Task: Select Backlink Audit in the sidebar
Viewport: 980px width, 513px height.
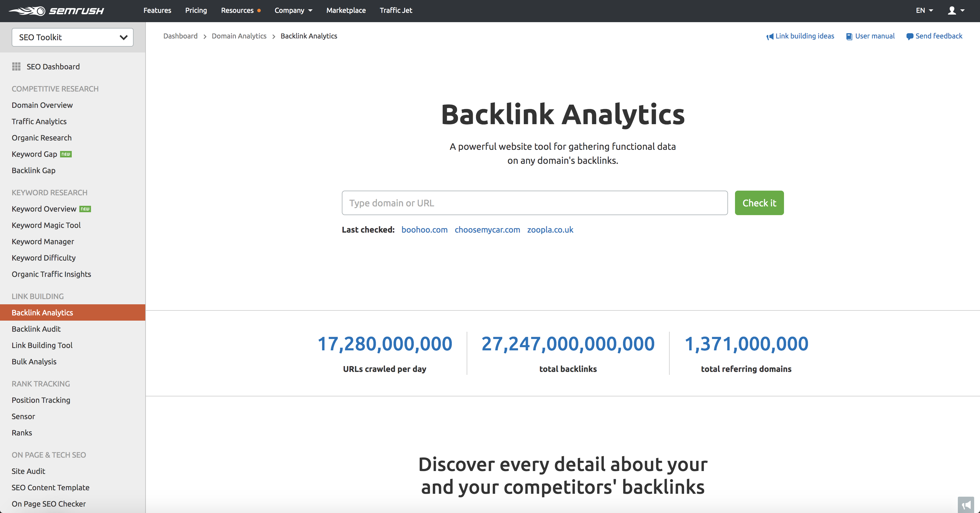Action: click(36, 329)
